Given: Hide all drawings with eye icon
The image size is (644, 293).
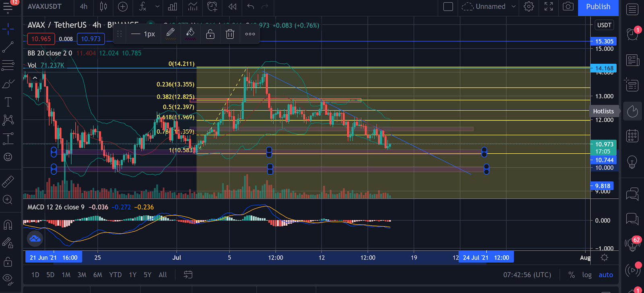Looking at the screenshot, I should click(8, 278).
